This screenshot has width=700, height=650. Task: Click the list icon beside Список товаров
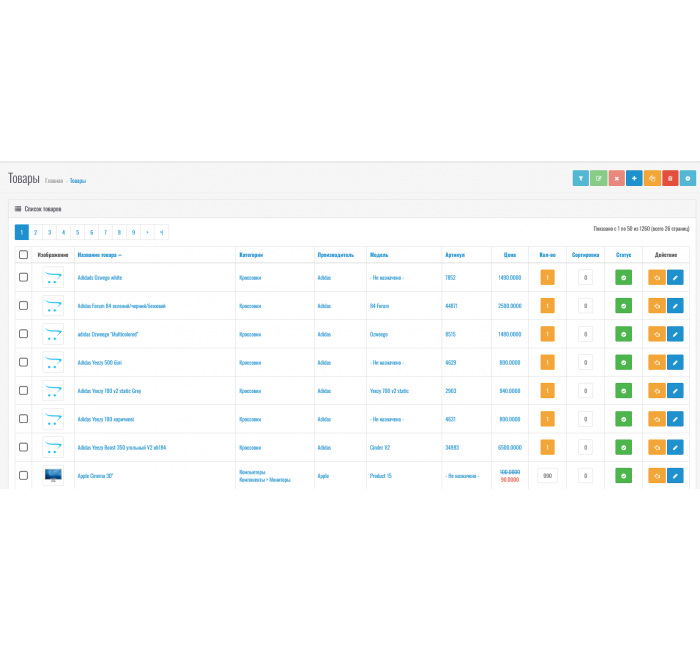[18, 208]
